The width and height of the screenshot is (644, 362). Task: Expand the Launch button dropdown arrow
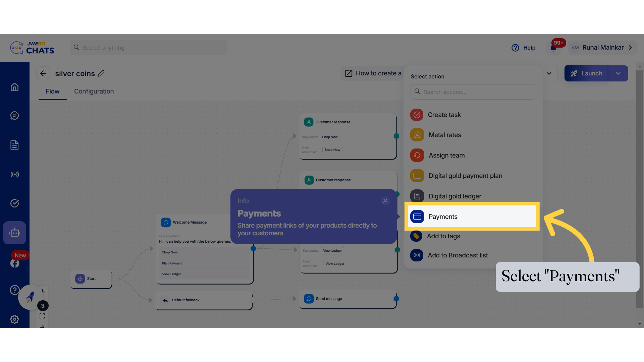point(618,73)
